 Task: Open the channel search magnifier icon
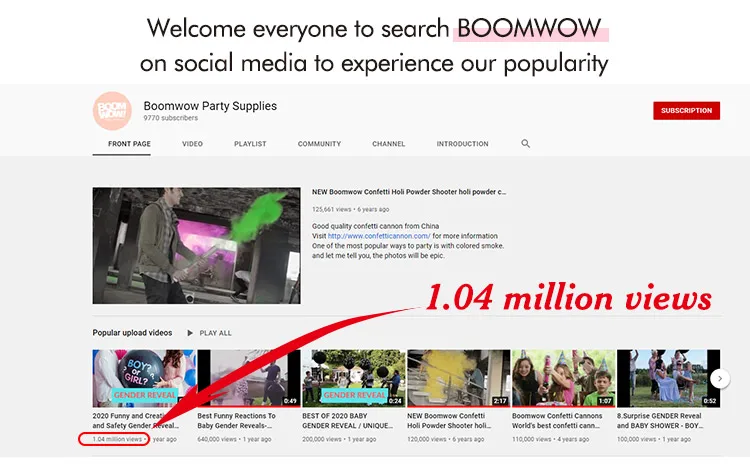coord(525,143)
